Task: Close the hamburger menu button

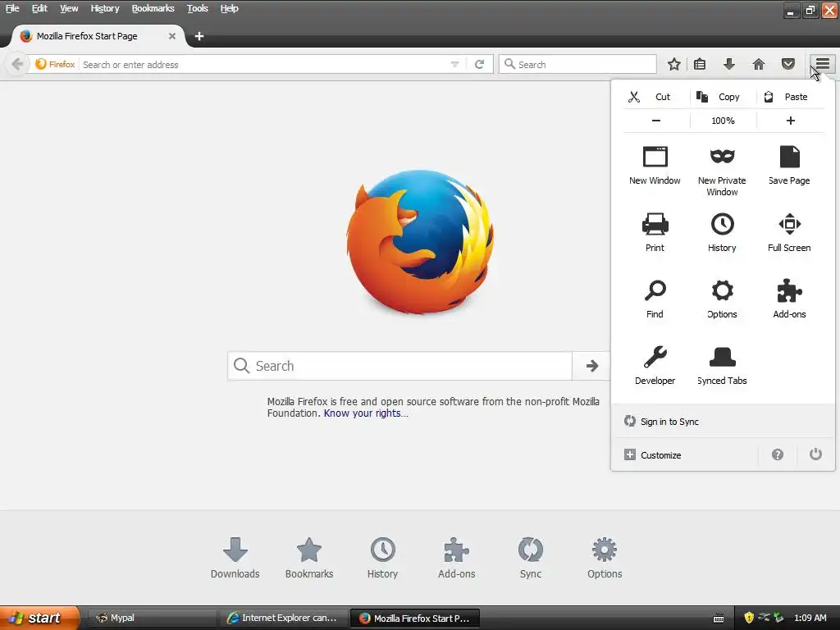Action: coord(822,64)
